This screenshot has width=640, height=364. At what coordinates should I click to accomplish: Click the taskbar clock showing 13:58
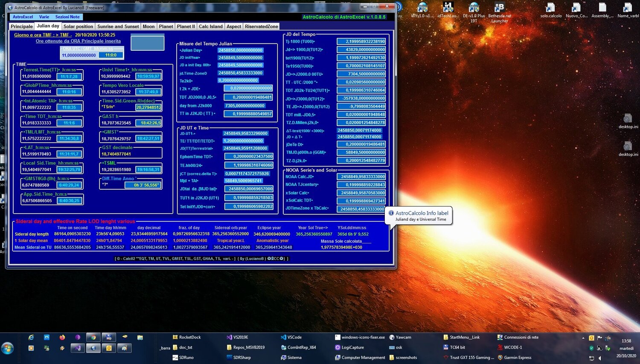pos(626,348)
